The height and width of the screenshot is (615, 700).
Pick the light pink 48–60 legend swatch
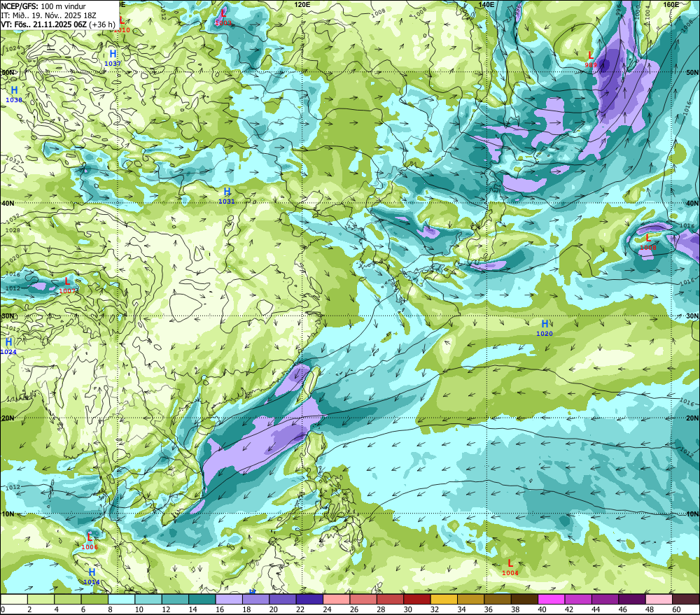(659, 599)
